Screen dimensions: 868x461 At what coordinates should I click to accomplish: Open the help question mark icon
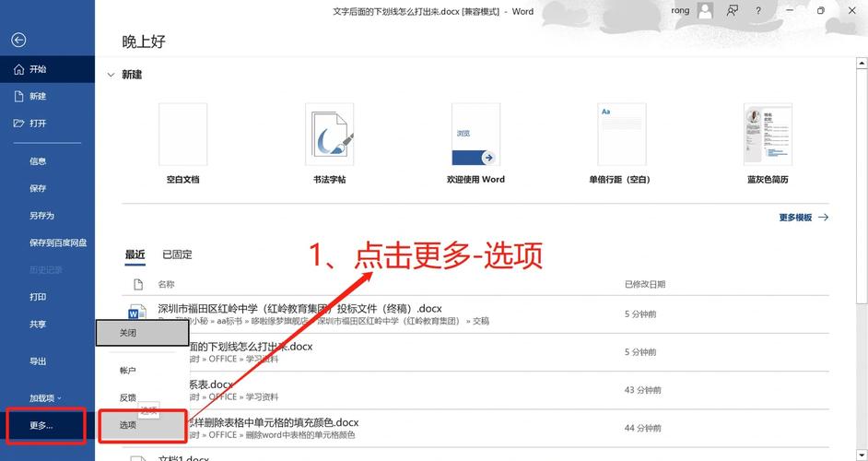coord(757,10)
